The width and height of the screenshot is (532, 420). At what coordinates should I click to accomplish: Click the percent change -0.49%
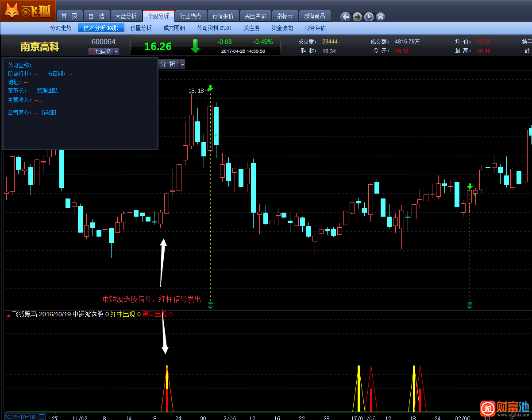tap(263, 42)
